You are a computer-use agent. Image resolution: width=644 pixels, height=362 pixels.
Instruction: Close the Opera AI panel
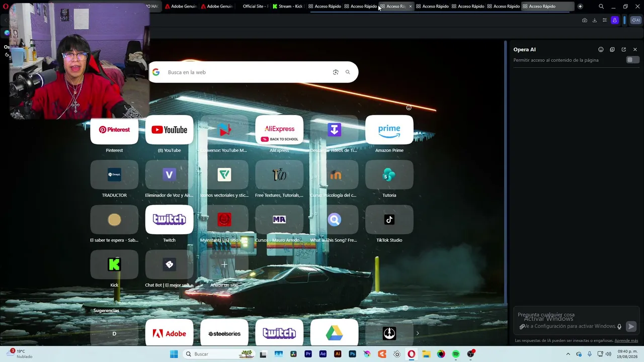(635, 50)
